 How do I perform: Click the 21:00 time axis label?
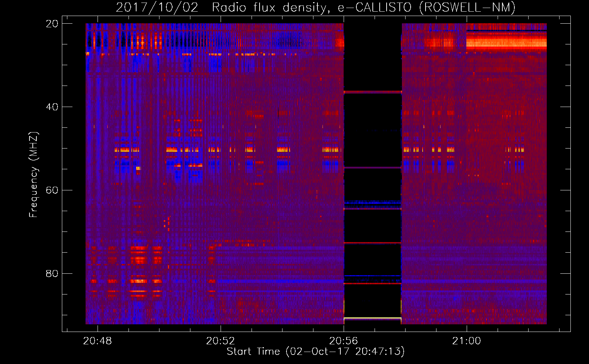point(467,341)
